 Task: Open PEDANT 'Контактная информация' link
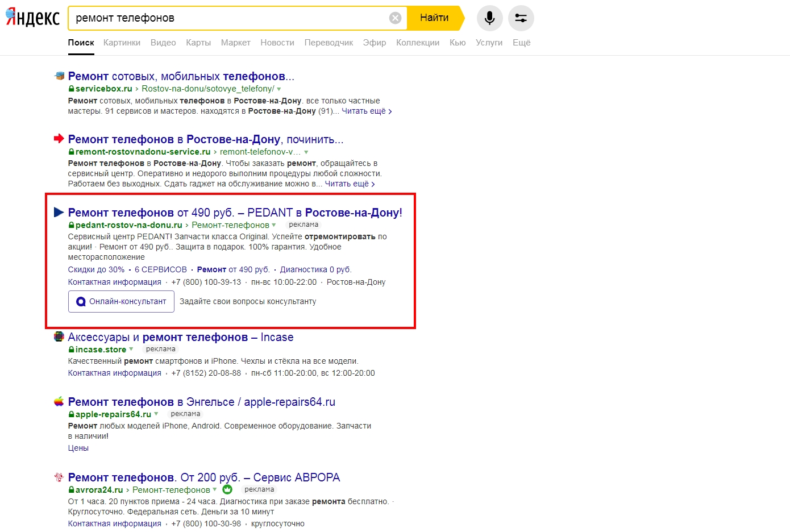pyautogui.click(x=115, y=282)
